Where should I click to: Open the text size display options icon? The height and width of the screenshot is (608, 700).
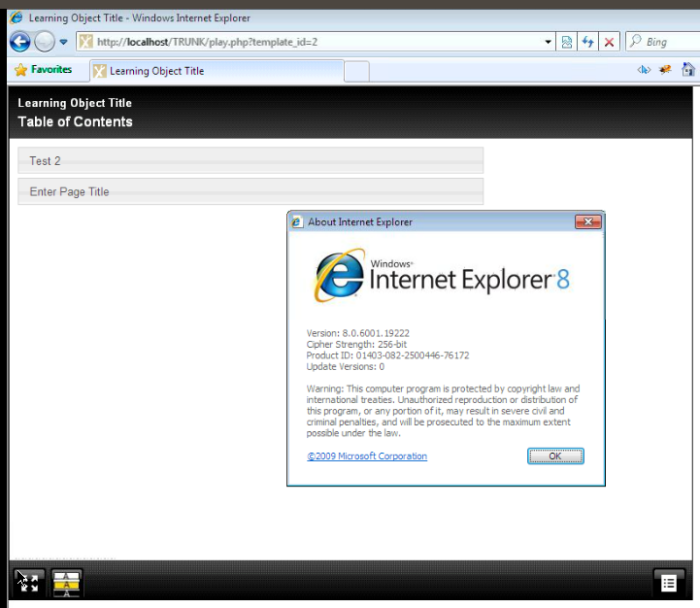pos(67,583)
